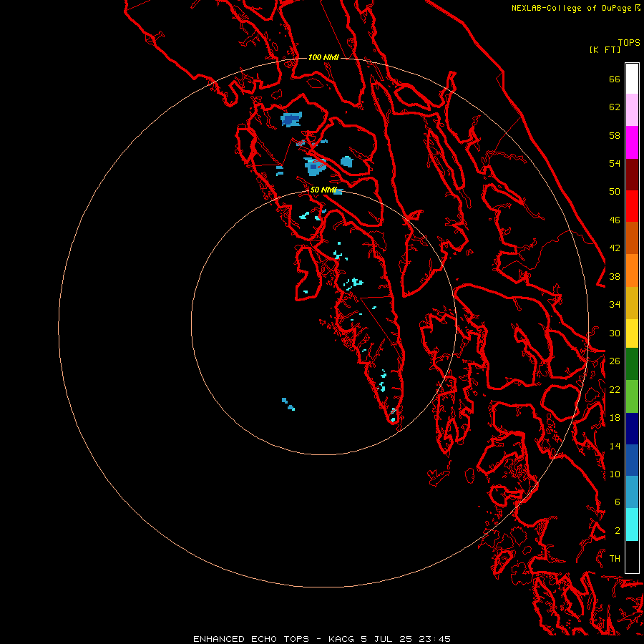Click the 23:45 timestamp in the footer
644x644 pixels.
[435, 639]
